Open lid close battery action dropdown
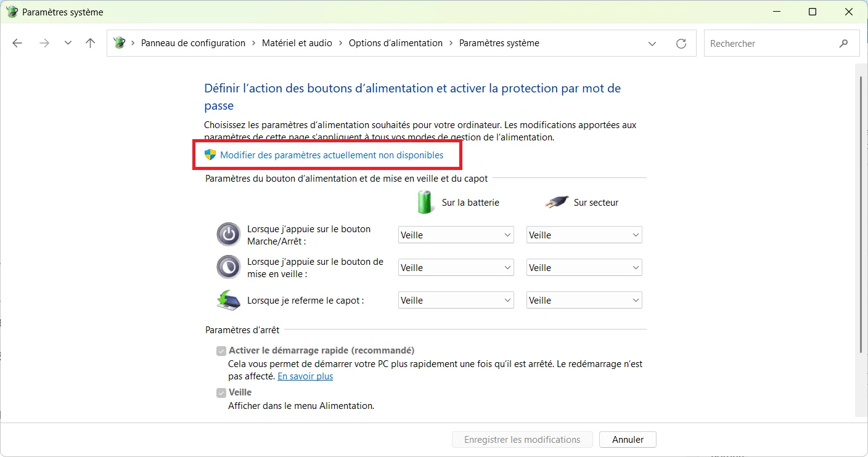This screenshot has height=457, width=868. pyautogui.click(x=456, y=300)
